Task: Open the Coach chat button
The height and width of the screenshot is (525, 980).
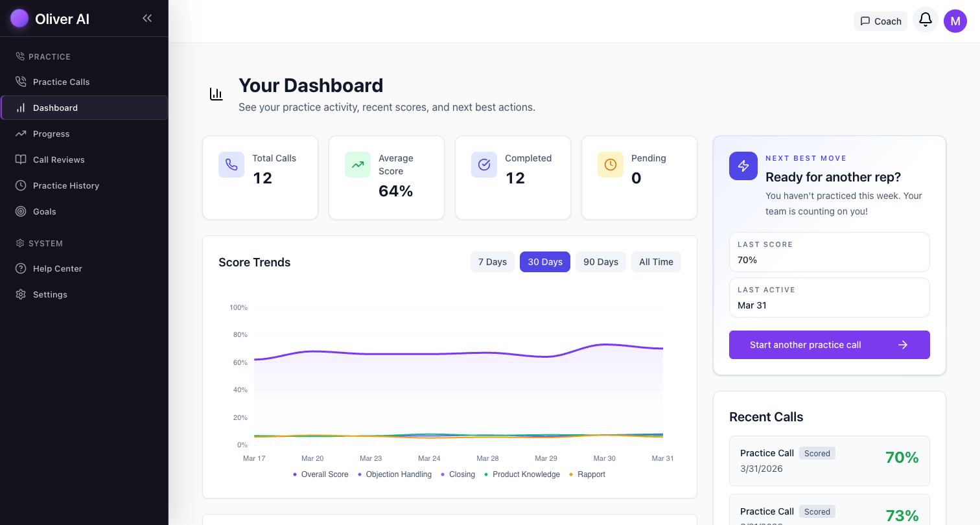Action: (881, 21)
